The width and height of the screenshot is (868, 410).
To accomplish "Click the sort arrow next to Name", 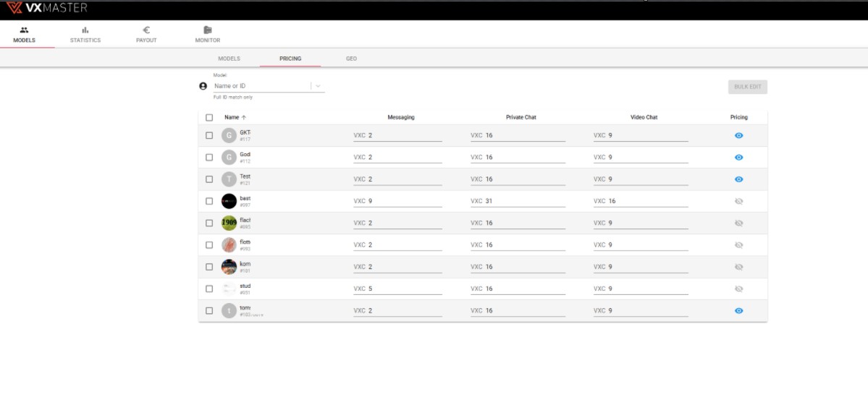I will point(244,117).
